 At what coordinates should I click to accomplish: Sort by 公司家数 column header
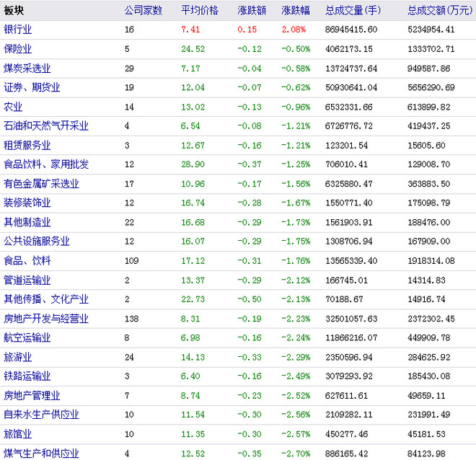click(144, 10)
